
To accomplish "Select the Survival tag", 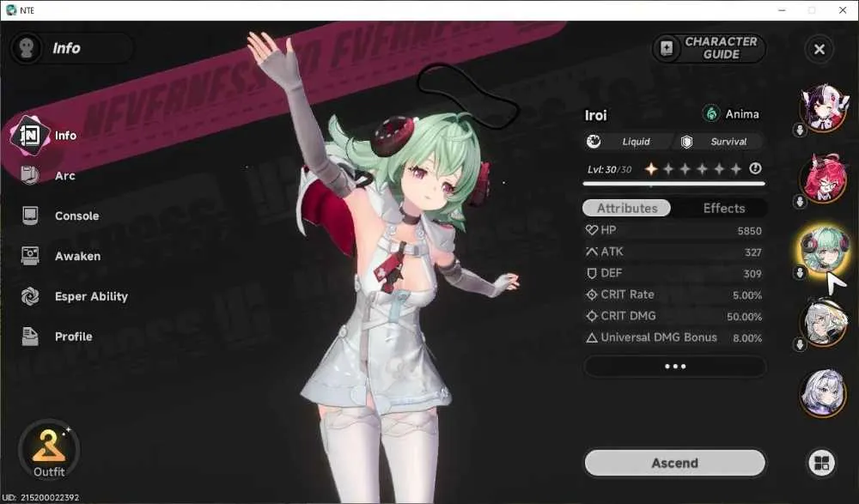I will point(720,142).
